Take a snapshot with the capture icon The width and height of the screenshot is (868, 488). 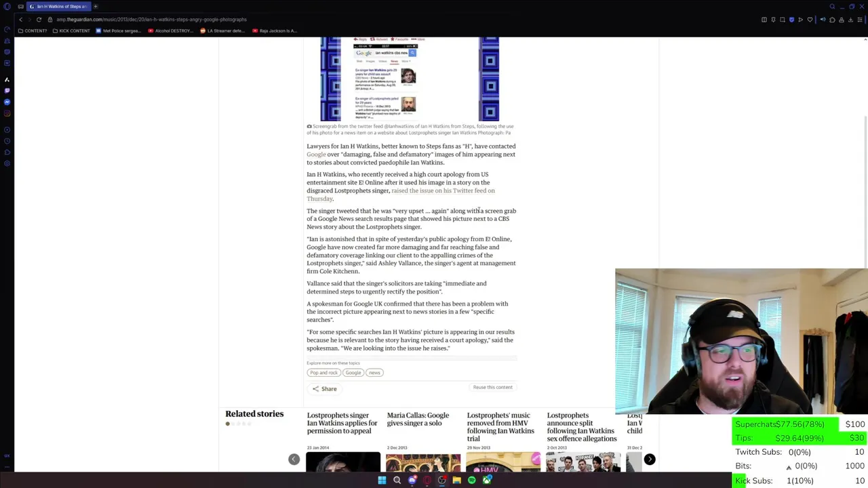click(x=782, y=20)
